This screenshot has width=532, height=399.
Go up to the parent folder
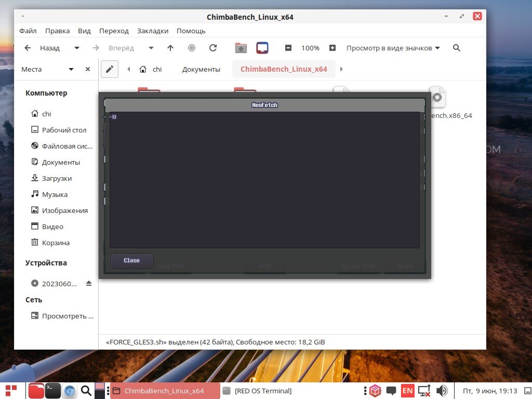pyautogui.click(x=170, y=48)
